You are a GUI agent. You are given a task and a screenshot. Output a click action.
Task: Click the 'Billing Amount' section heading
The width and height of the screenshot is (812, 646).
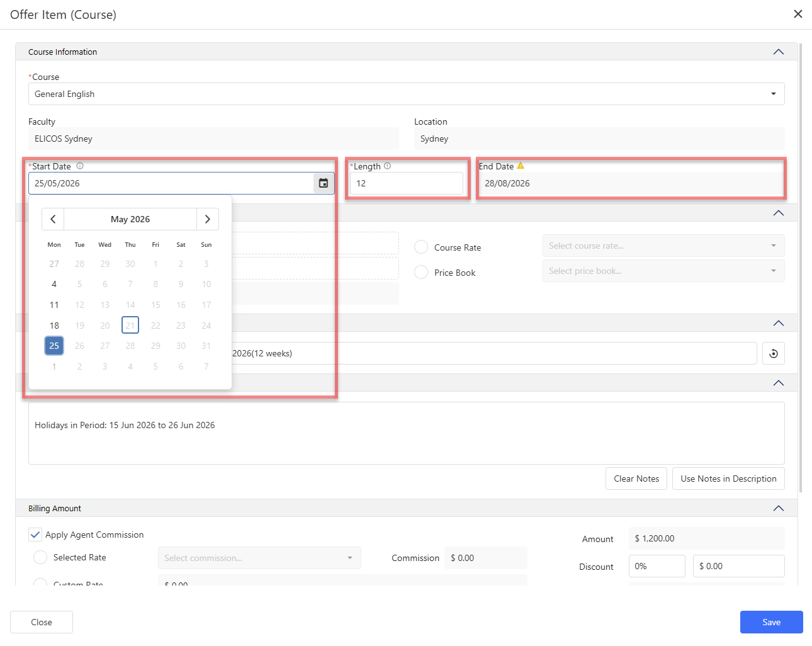tap(55, 508)
